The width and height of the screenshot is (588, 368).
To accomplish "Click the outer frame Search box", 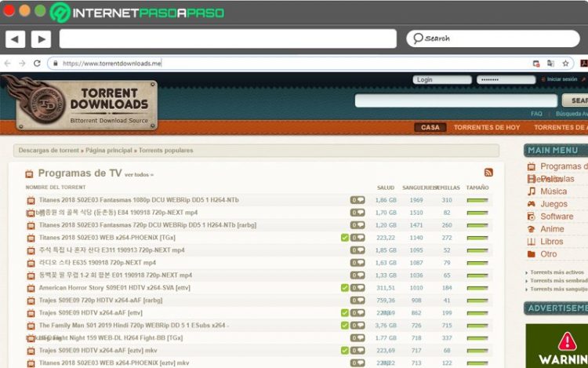I will (493, 38).
